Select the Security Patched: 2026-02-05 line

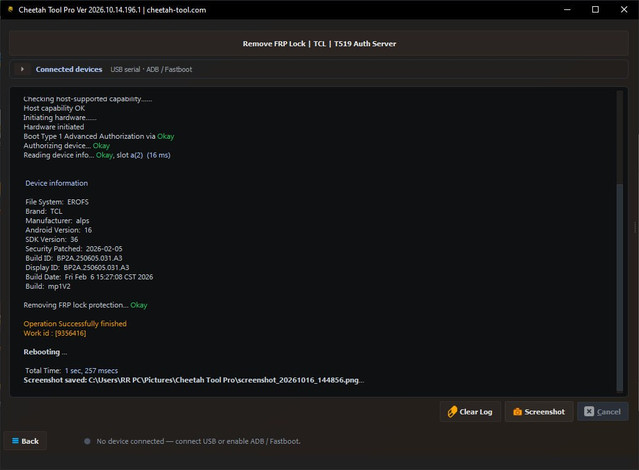click(x=74, y=249)
